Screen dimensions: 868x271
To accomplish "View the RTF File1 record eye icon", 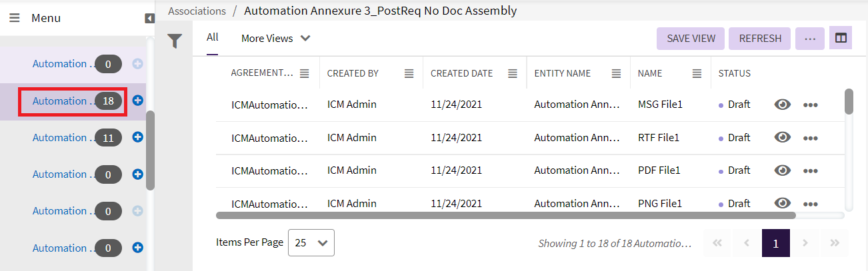I will [783, 137].
